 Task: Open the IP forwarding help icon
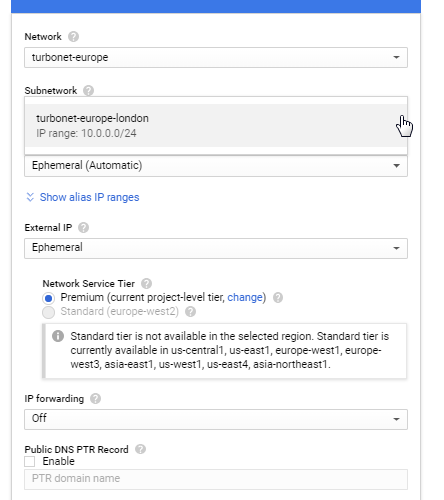pos(95,399)
